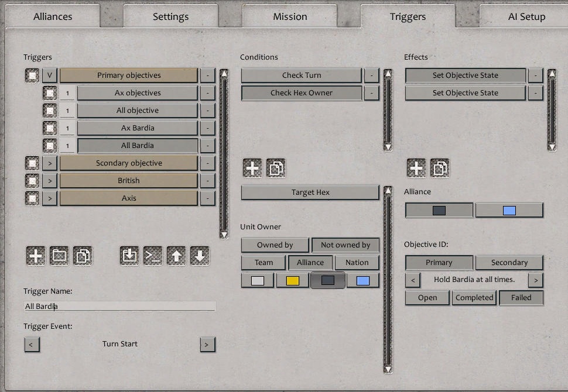The image size is (568, 392).
Task: Toggle checkbox for British folder
Action: click(x=32, y=181)
